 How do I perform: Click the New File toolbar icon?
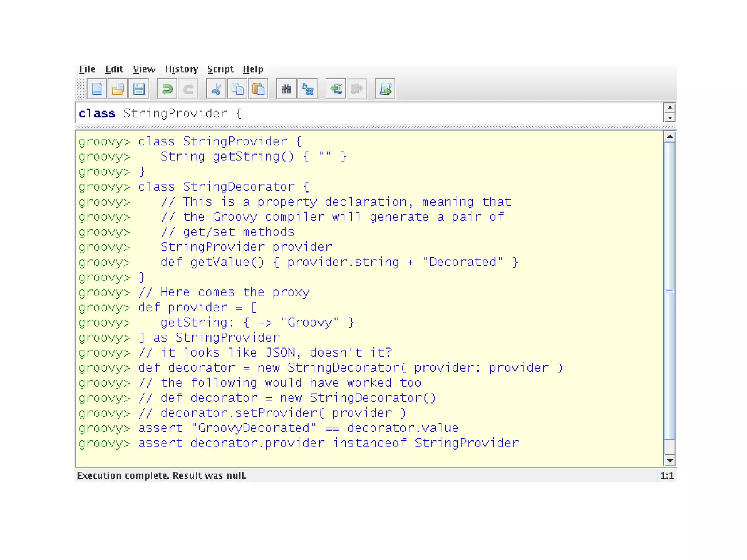pyautogui.click(x=97, y=89)
